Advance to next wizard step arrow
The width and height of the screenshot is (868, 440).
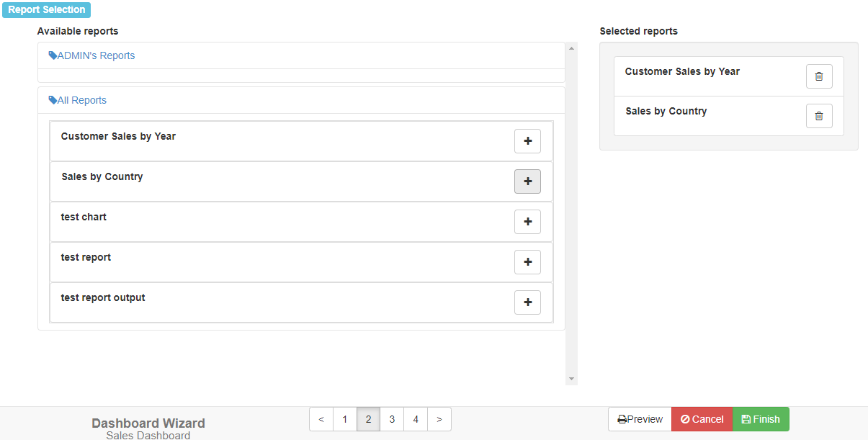pos(439,419)
